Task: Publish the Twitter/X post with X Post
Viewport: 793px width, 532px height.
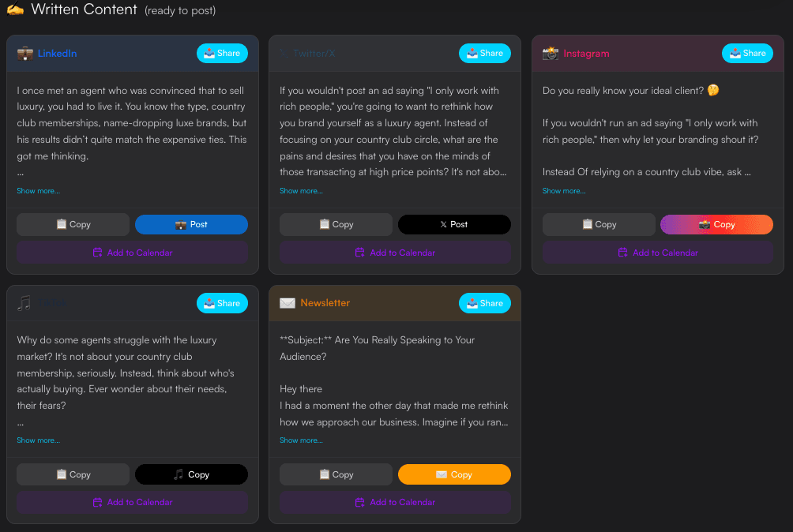Action: (x=454, y=224)
